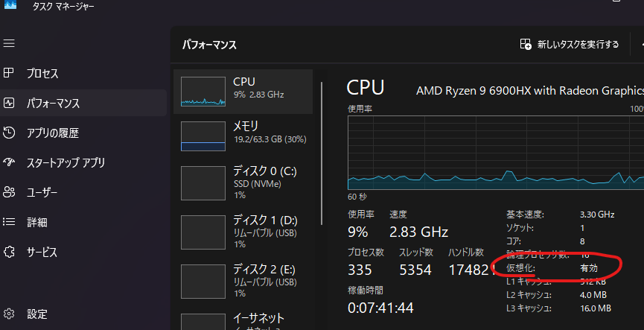Click the プロセス icon in sidebar

[9, 74]
